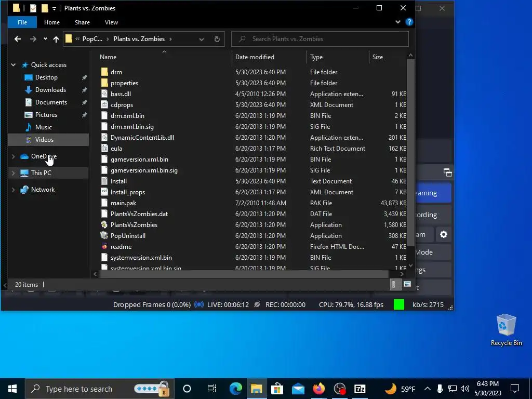Click the vertical scrollbar in file list
Screen dimensions: 532x399
pyautogui.click(x=410, y=153)
